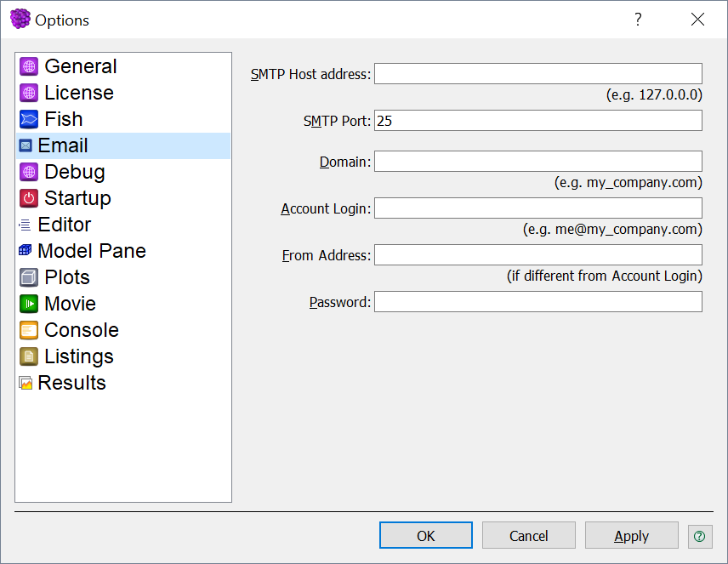Click into the Password field

point(538,302)
